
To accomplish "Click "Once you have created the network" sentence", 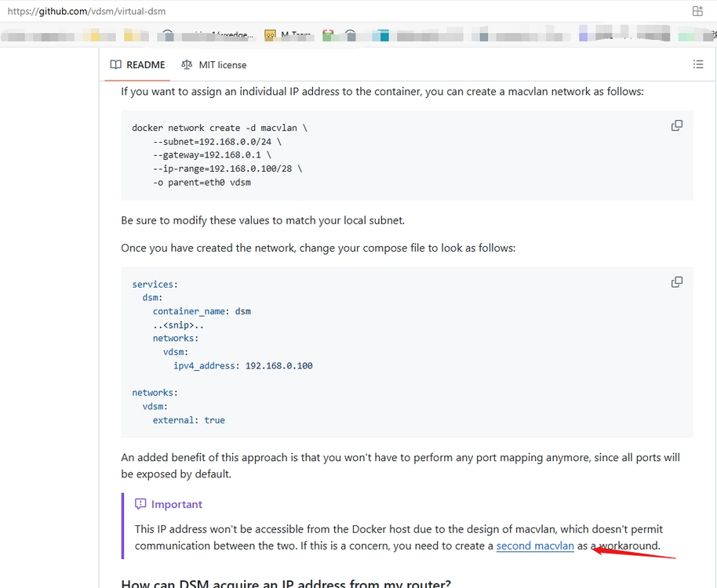I will [x=318, y=248].
